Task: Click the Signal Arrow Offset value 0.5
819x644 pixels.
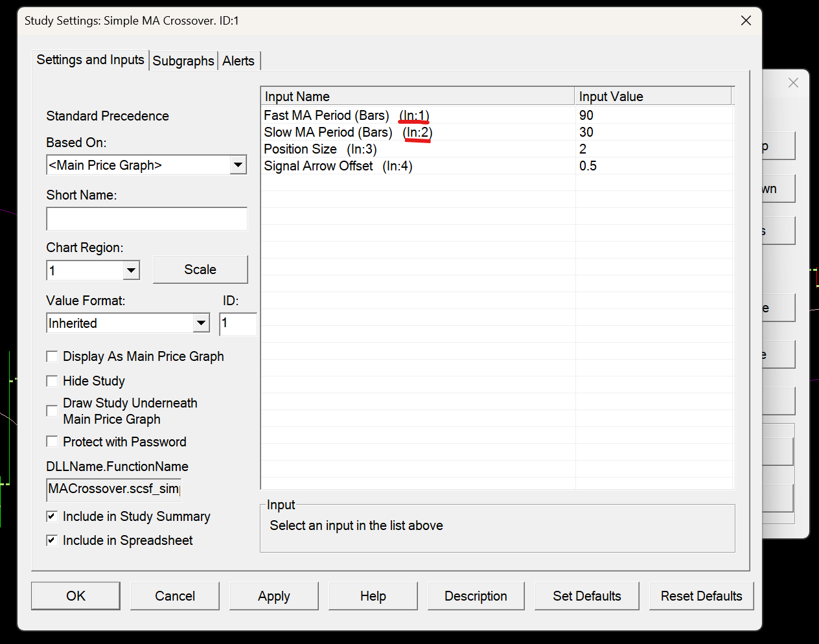Action: (588, 166)
